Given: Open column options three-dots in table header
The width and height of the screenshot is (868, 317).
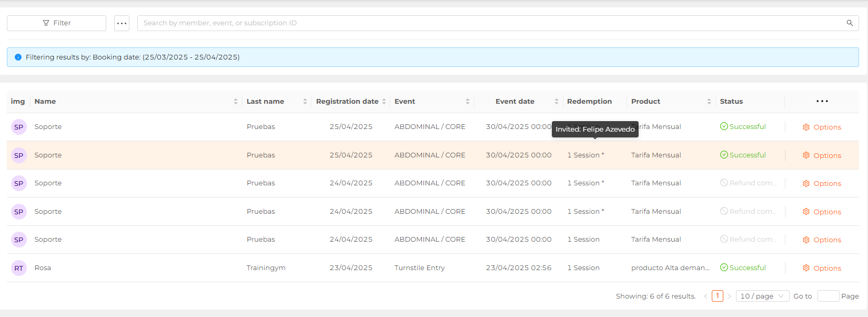Looking at the screenshot, I should pos(822,101).
